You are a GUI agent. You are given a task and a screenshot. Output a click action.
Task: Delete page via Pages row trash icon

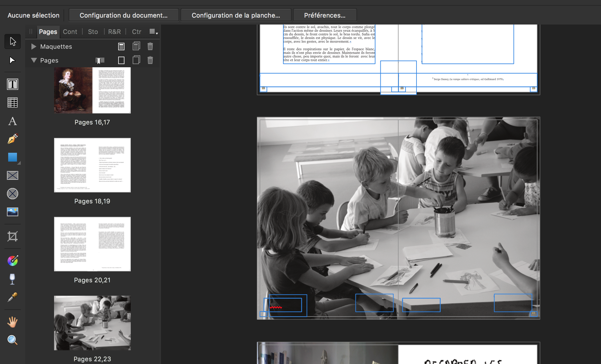150,60
